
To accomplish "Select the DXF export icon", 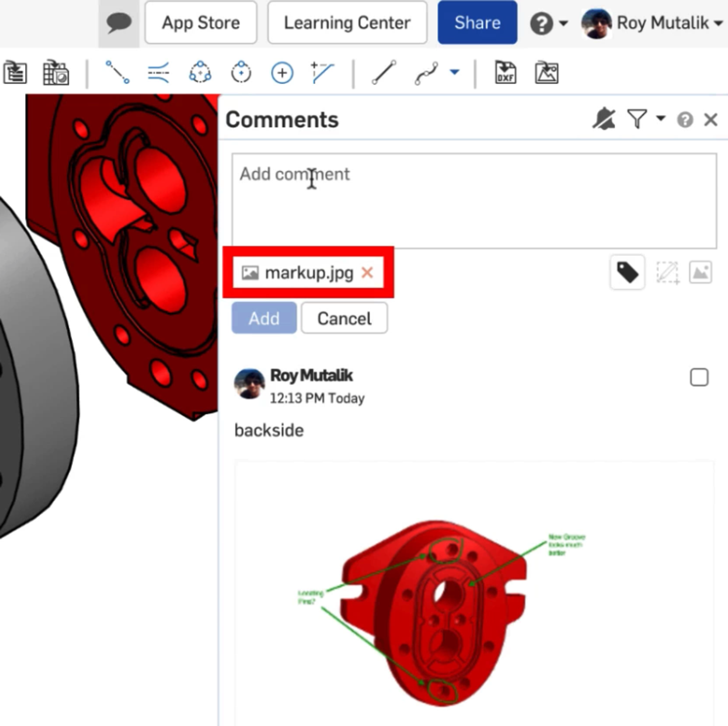I will (x=506, y=73).
